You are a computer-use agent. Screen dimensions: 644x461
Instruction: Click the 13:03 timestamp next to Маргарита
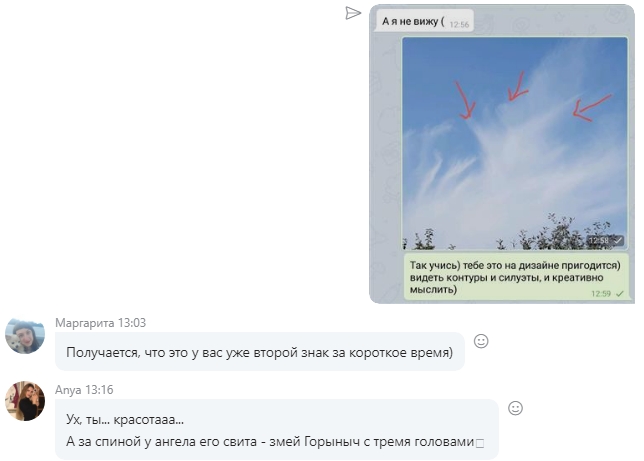coord(132,323)
